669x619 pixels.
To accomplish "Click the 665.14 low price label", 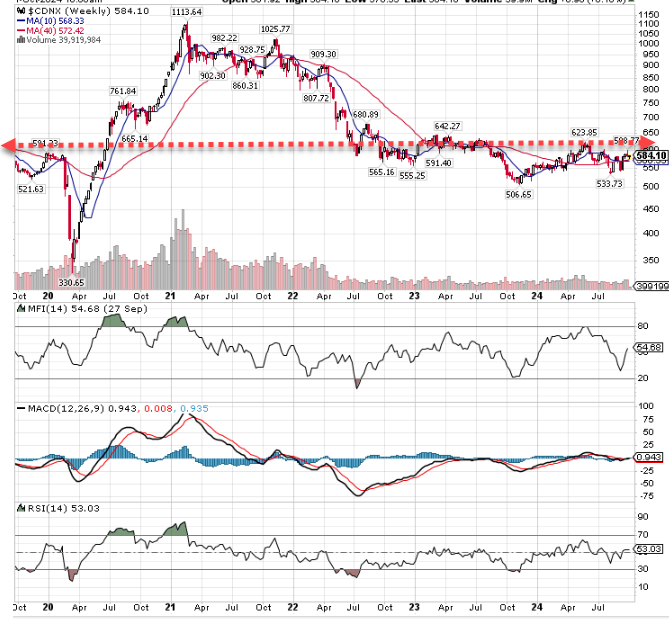I will tap(135, 139).
